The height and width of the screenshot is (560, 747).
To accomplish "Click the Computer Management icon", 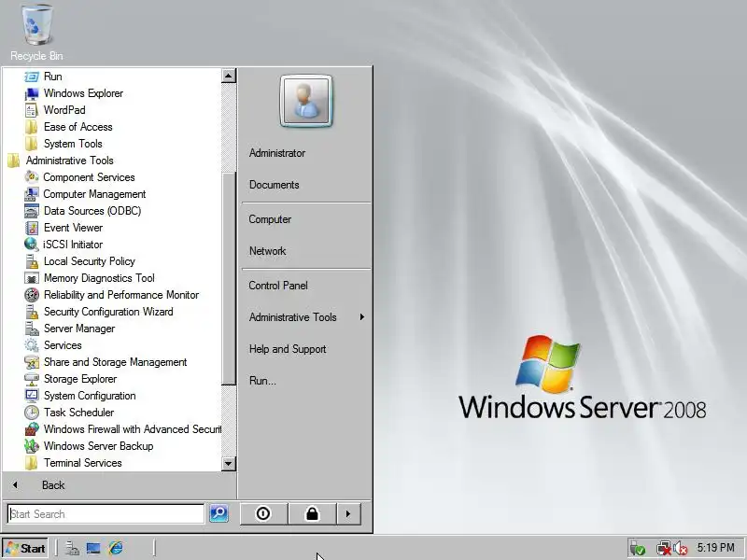I will [x=32, y=194].
